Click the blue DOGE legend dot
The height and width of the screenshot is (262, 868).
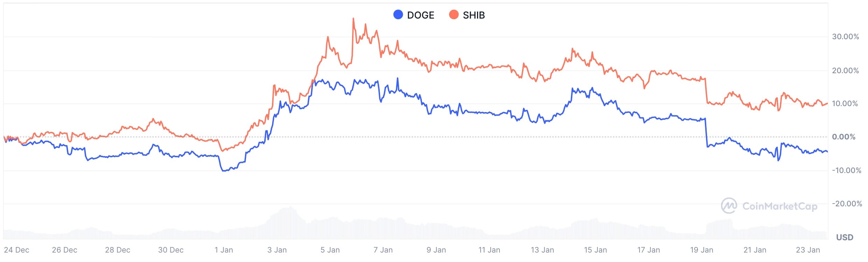coord(398,15)
